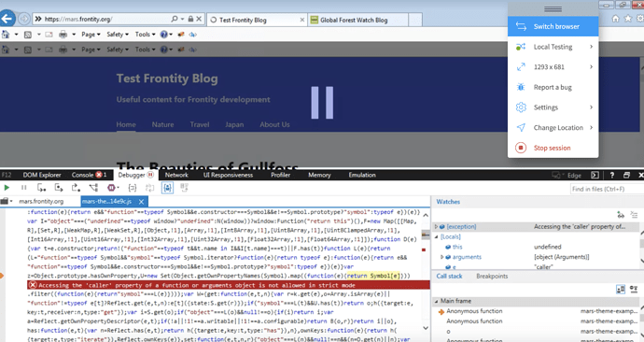Click the Nature link in blog navigation
This screenshot has height=342, width=644.
[x=162, y=124]
